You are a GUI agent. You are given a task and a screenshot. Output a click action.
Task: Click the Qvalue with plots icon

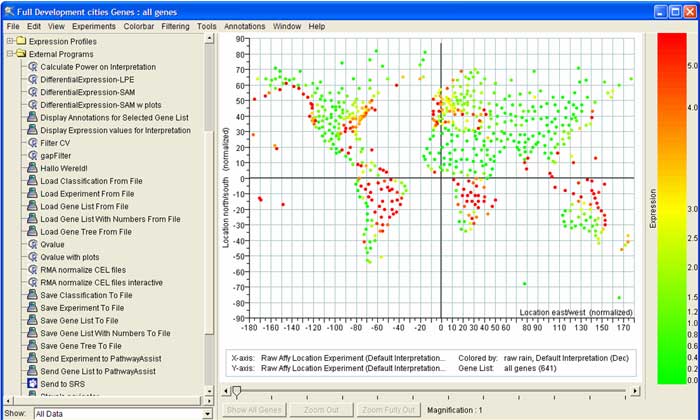33,257
